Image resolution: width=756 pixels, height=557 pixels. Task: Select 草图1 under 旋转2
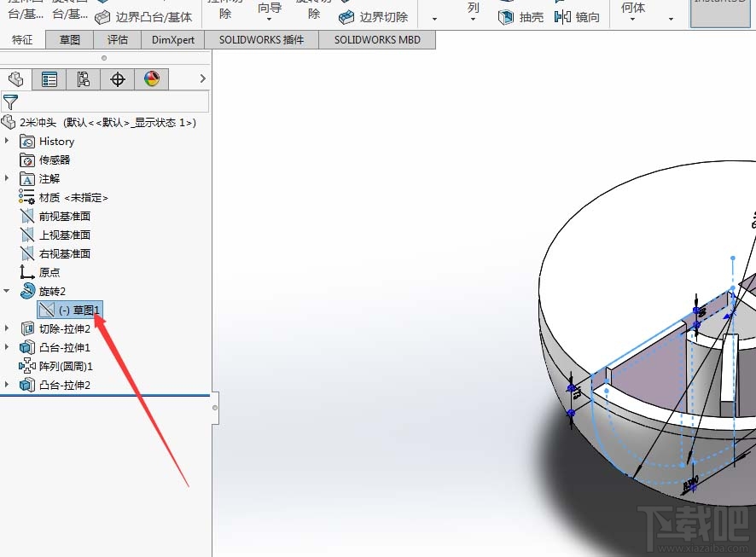79,310
